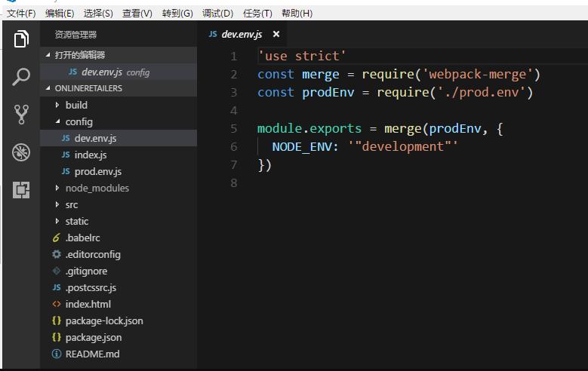Open the .babelrc file
Screen dimensions: 588x371
coord(119,238)
